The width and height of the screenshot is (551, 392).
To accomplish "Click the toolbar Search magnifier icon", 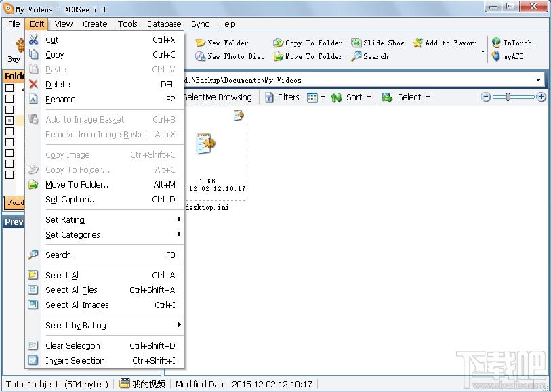I will [x=356, y=56].
